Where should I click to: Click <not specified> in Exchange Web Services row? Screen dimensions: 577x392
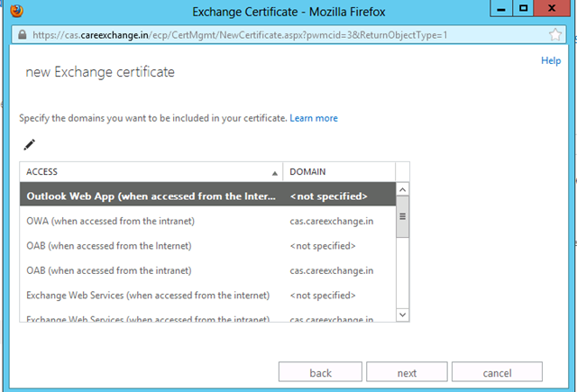click(x=323, y=296)
